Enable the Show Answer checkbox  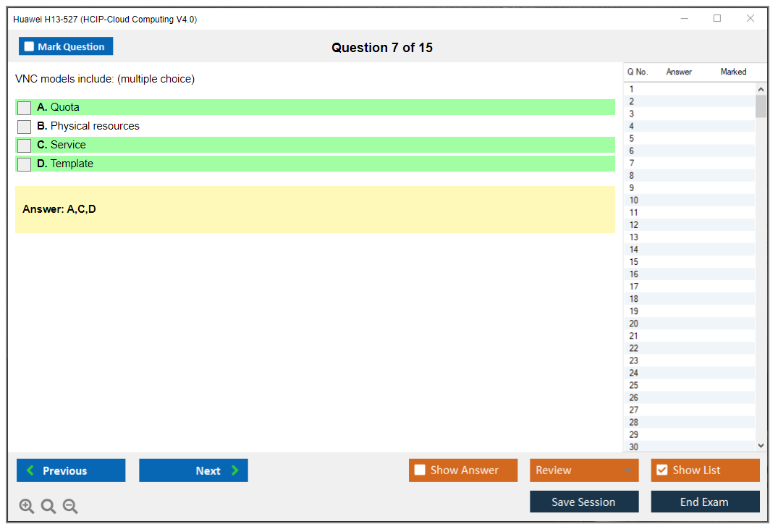420,470
